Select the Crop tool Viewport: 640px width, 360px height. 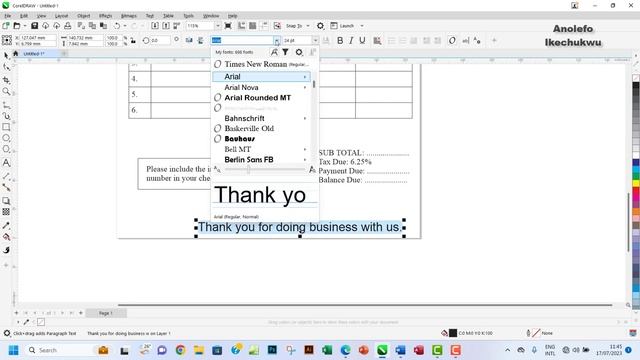tap(6, 80)
